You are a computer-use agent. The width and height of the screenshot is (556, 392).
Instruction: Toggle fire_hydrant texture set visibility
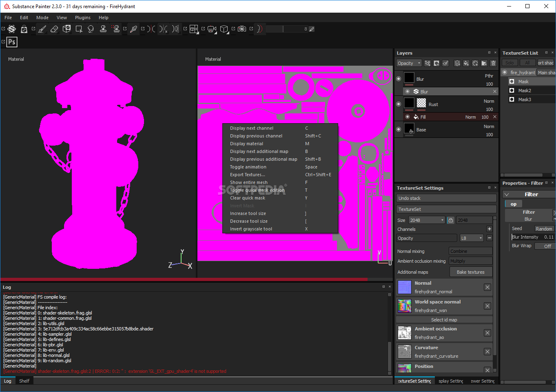(505, 72)
